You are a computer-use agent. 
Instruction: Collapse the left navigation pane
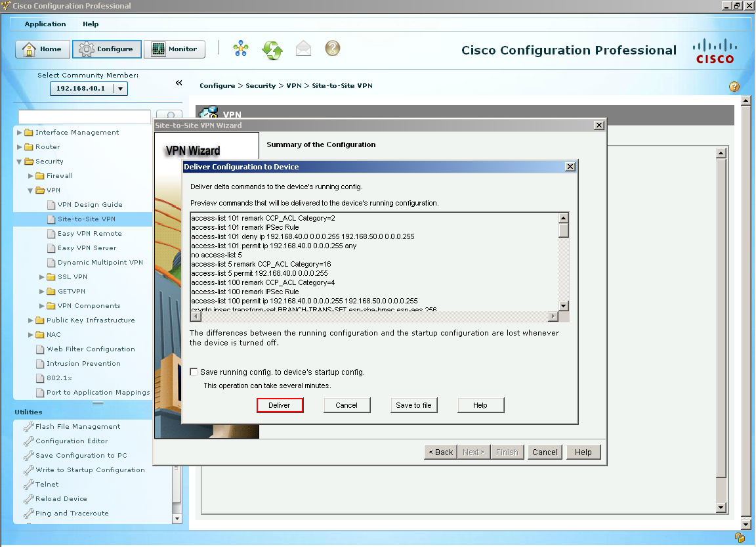pos(179,83)
